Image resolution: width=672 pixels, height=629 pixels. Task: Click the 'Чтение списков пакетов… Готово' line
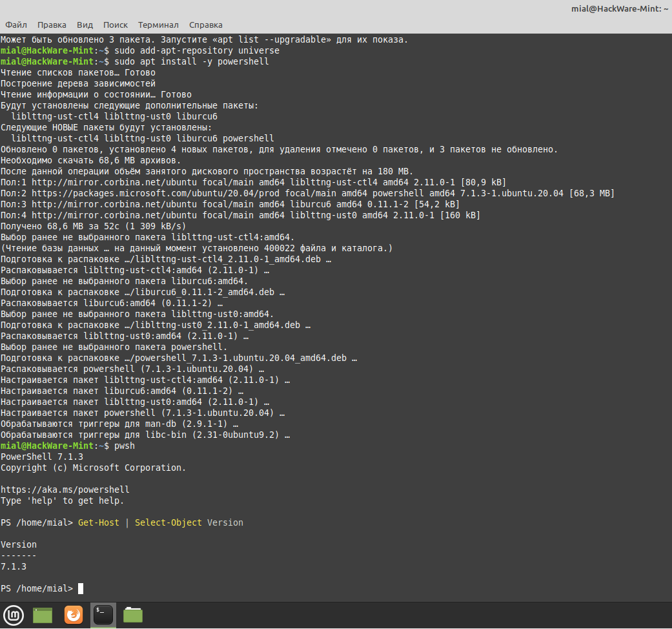click(78, 72)
